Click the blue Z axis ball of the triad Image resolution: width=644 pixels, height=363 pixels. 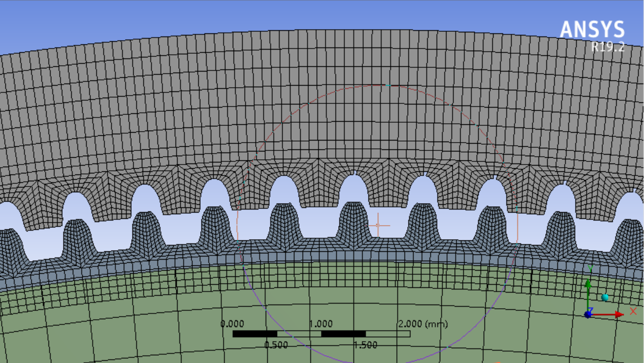tap(588, 314)
